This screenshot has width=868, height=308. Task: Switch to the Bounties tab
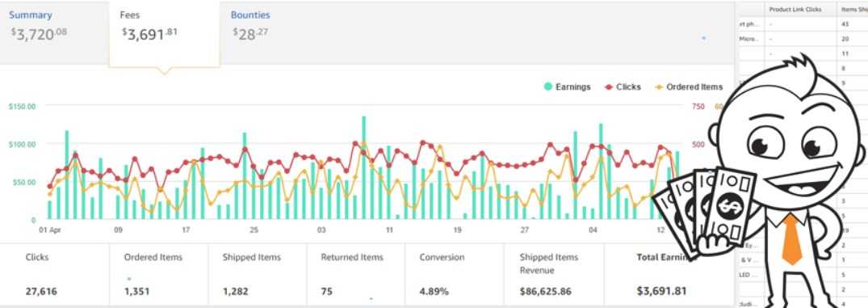pyautogui.click(x=251, y=15)
